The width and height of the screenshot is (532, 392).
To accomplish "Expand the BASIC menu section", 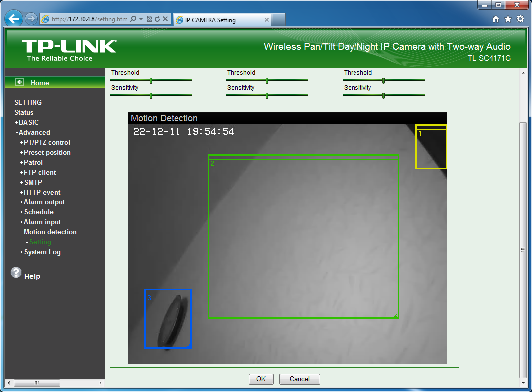I will pyautogui.click(x=27, y=122).
